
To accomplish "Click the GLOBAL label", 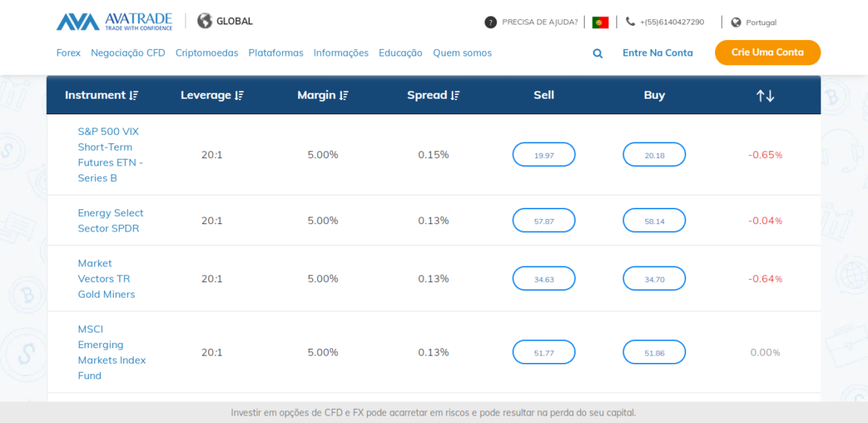I will click(x=234, y=22).
